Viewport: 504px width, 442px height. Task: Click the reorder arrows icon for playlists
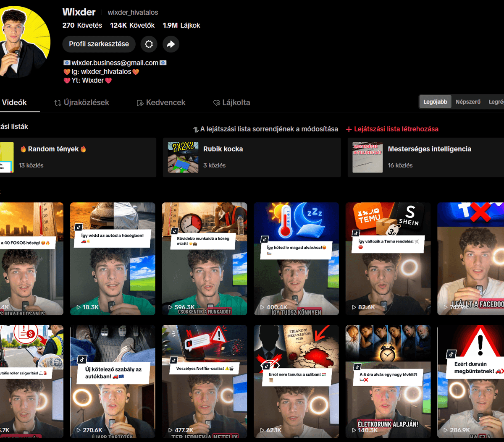196,129
